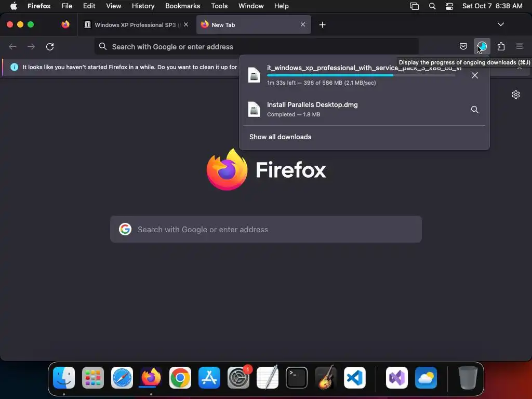Click the info icon in notification bar
532x399 pixels.
(x=14, y=67)
